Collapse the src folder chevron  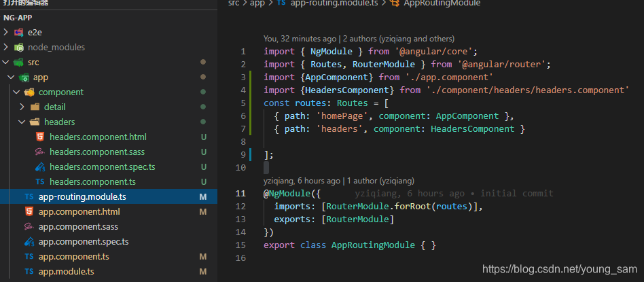(x=5, y=63)
